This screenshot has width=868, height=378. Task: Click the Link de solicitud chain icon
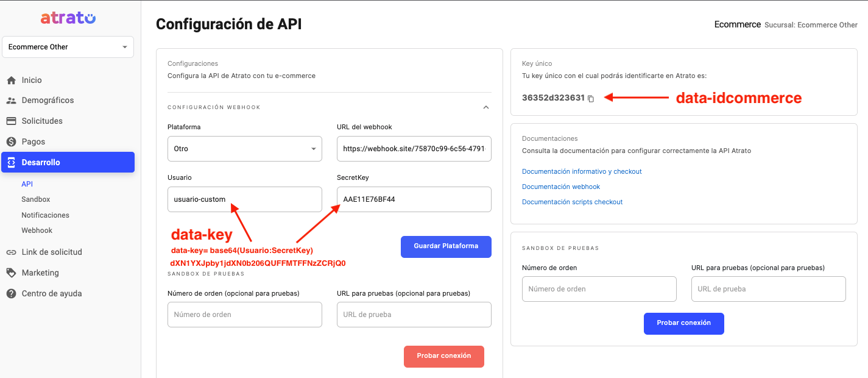[x=11, y=252]
